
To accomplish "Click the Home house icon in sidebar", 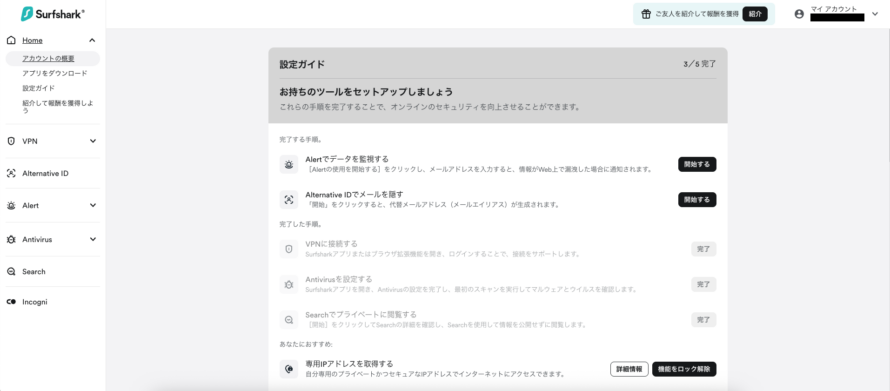I will pyautogui.click(x=11, y=40).
